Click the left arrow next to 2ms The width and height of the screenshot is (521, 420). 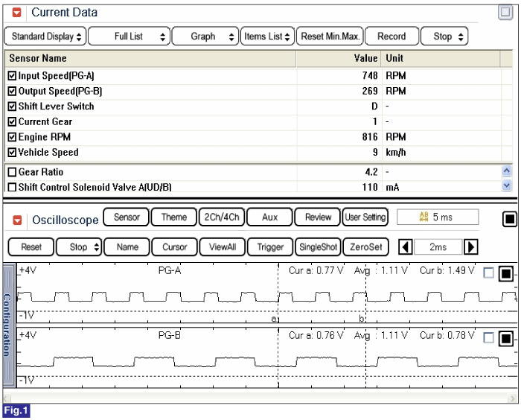point(406,247)
